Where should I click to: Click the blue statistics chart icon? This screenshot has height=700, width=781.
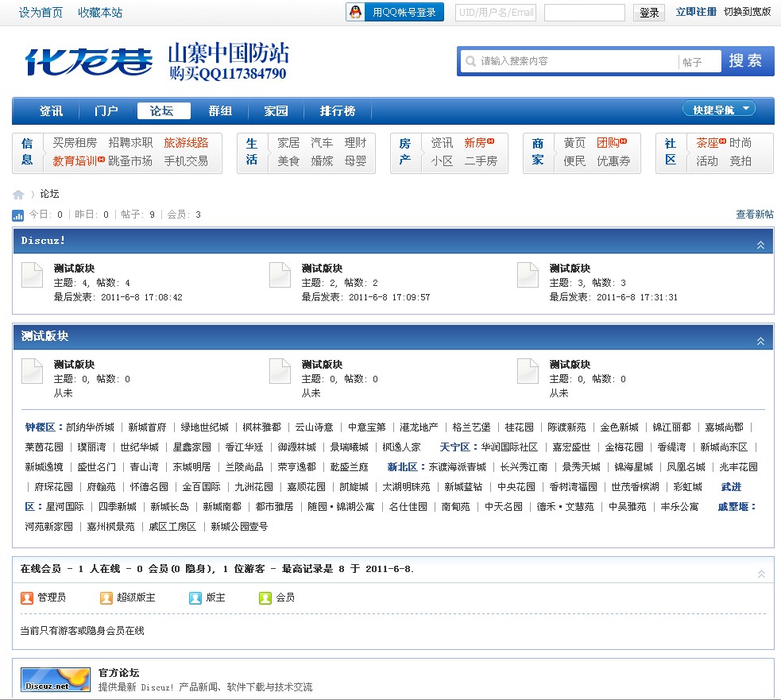coord(18,215)
